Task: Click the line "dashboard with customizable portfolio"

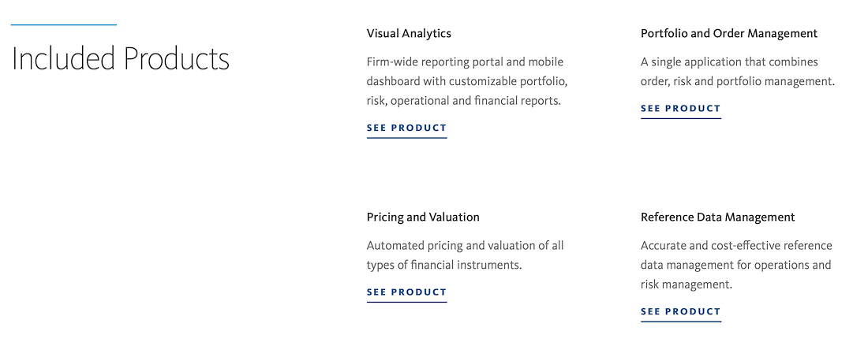Action: click(x=467, y=82)
